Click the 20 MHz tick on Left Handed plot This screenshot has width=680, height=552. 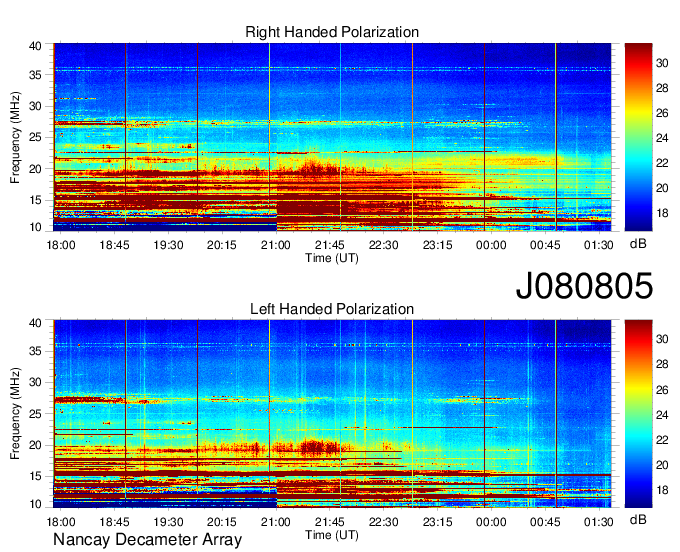click(36, 445)
